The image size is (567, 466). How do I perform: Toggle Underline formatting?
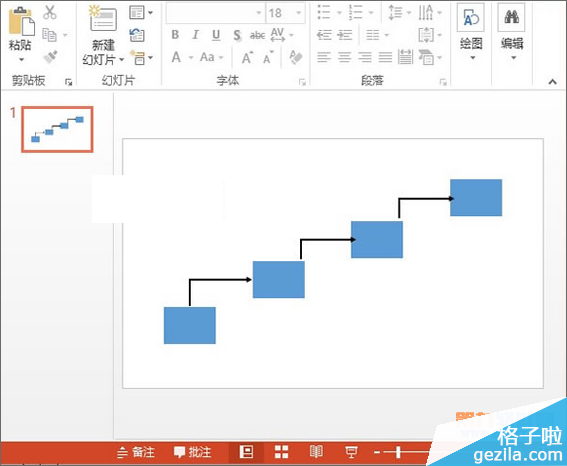(x=216, y=35)
